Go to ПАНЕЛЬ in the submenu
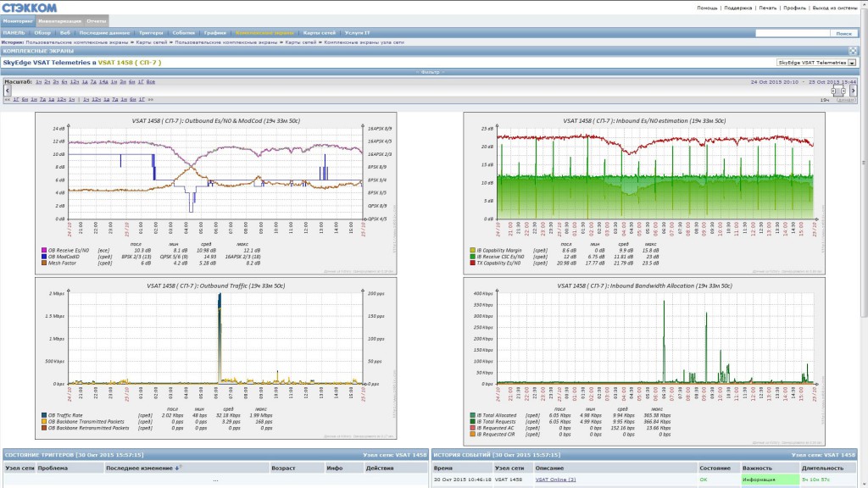The image size is (868, 488). click(14, 33)
